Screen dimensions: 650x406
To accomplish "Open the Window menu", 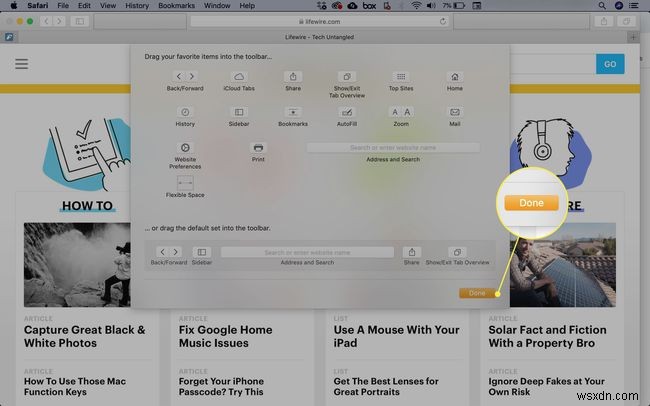I will point(217,5).
